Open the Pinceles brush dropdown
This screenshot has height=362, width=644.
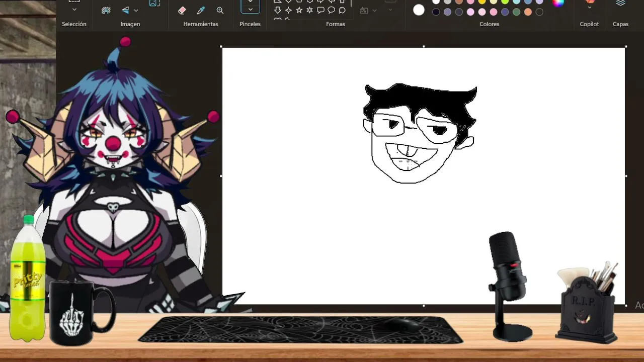[250, 10]
